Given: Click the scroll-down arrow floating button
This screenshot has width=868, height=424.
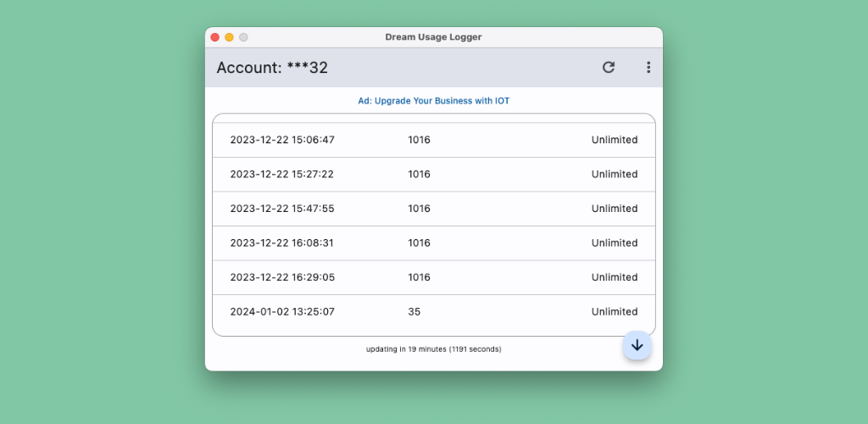Looking at the screenshot, I should pos(637,345).
